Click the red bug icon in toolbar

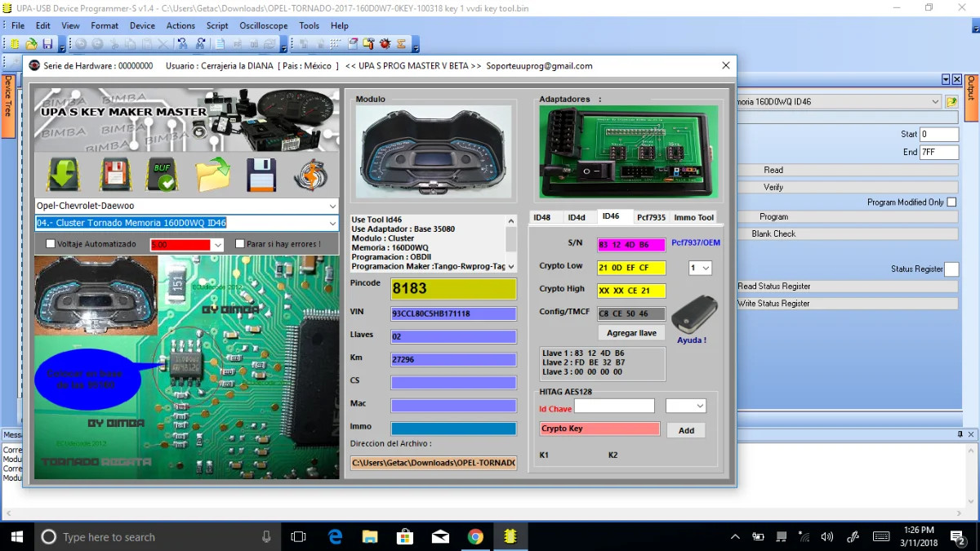coord(385,44)
